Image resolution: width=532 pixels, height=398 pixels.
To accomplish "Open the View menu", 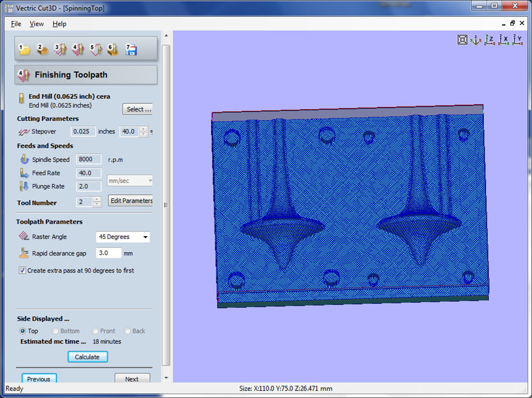I will tap(37, 24).
